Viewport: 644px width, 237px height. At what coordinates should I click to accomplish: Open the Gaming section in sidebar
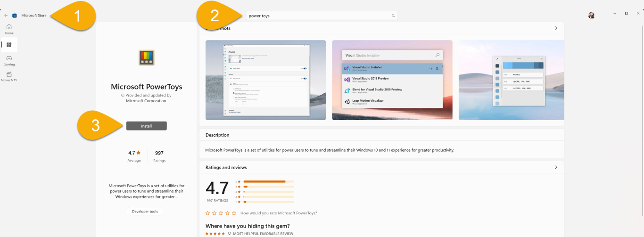9,60
